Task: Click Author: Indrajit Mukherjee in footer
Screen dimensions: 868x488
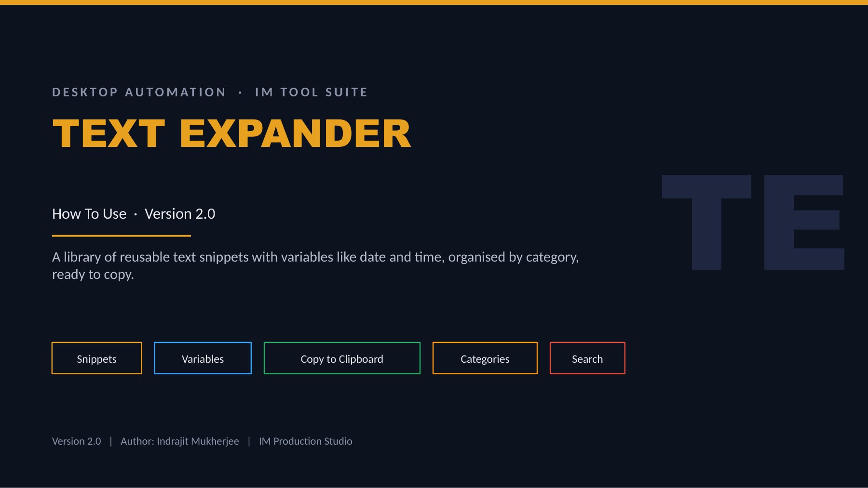Action: click(x=180, y=441)
